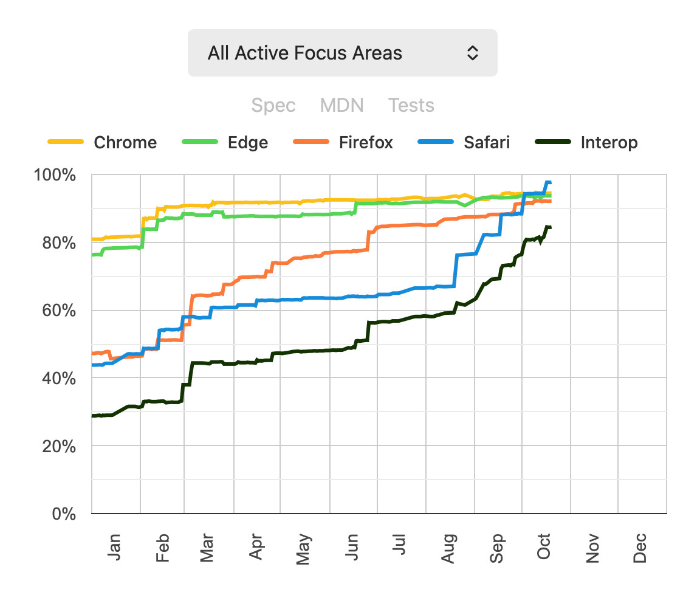This screenshot has width=700, height=592.
Task: Click the 0% label on the y-axis
Action: click(x=63, y=514)
